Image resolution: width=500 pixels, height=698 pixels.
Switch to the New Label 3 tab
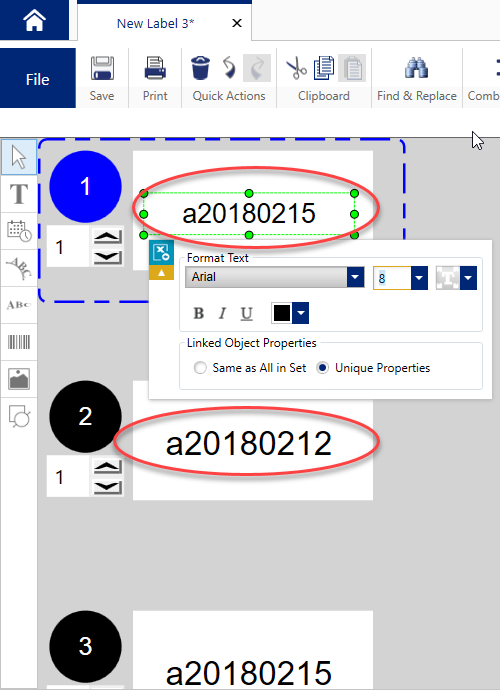click(155, 23)
